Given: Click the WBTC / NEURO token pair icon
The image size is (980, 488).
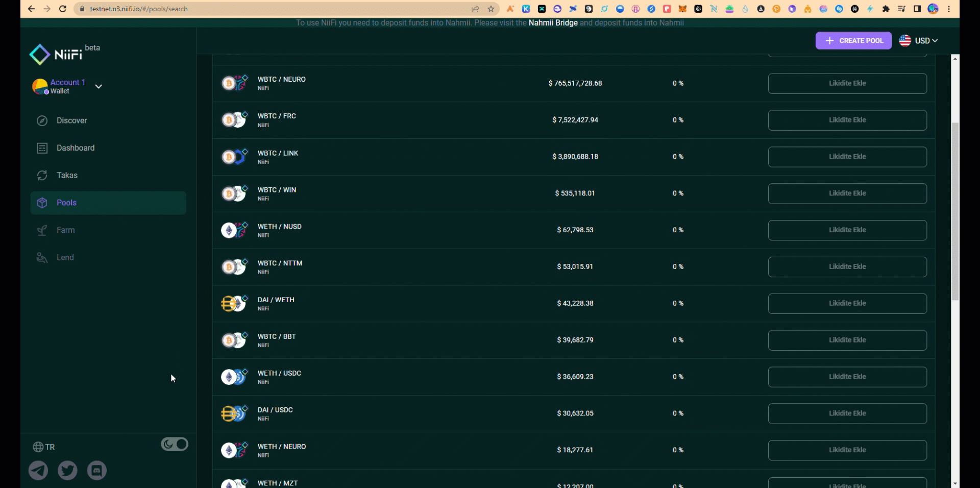Looking at the screenshot, I should (234, 83).
